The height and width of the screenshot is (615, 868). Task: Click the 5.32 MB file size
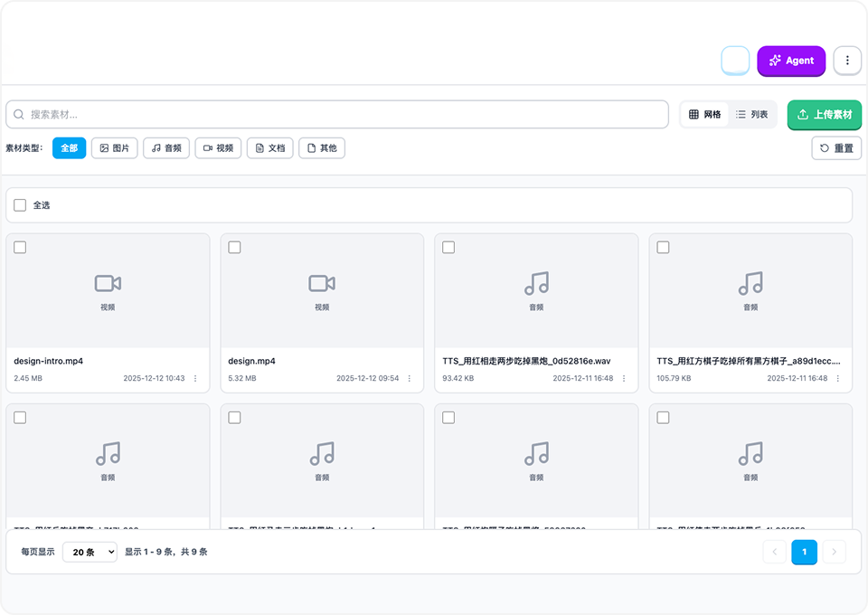point(242,378)
